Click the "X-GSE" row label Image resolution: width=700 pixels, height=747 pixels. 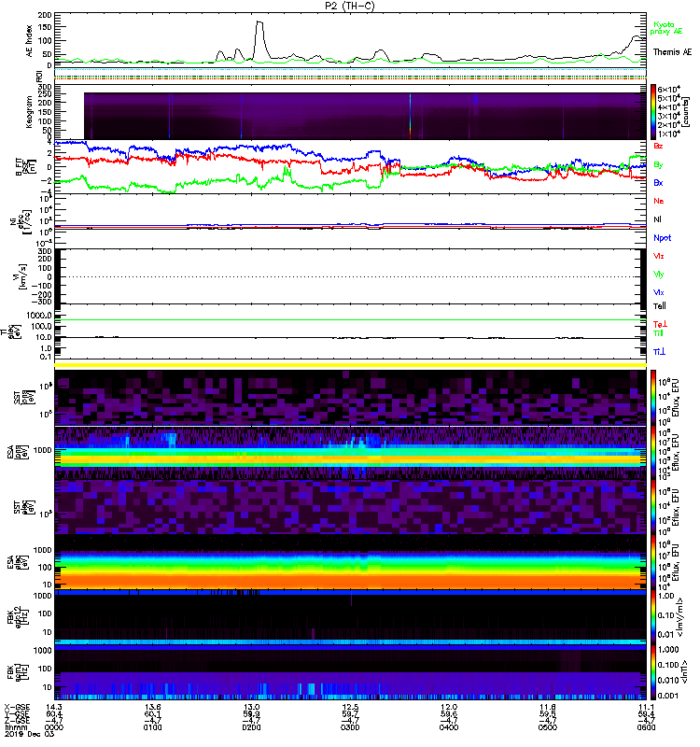pos(17,707)
